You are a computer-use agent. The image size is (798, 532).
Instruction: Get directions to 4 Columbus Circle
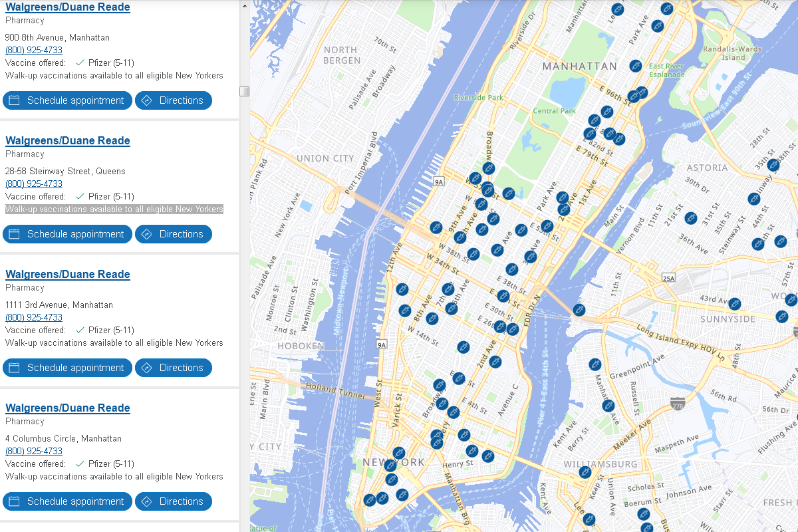pos(174,501)
